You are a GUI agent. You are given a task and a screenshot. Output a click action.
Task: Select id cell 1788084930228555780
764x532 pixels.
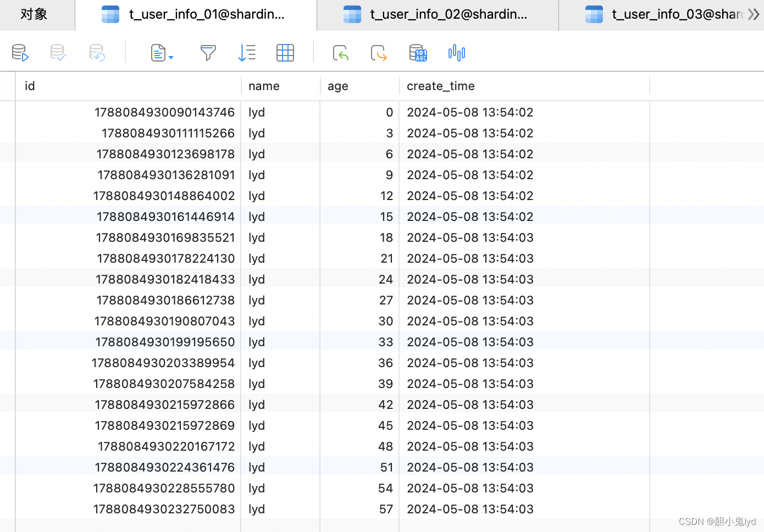[128, 488]
